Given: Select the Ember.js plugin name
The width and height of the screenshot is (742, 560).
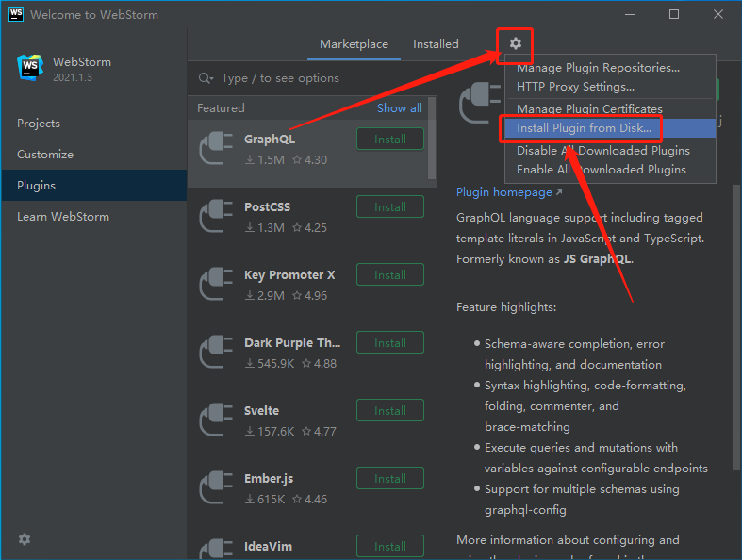Looking at the screenshot, I should coord(269,479).
